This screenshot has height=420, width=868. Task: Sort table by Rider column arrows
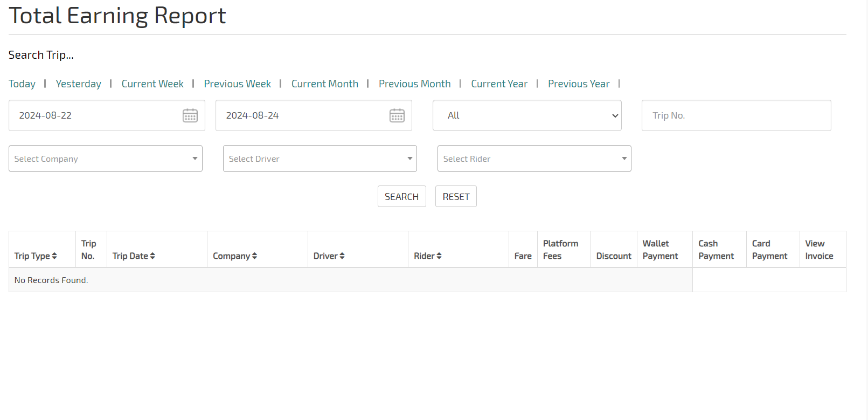439,256
